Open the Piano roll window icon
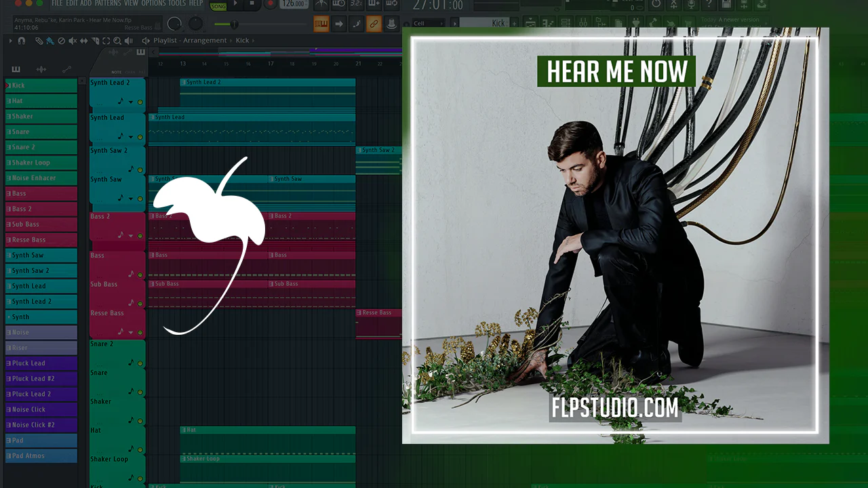Screen dimensions: 868x488 (549, 23)
